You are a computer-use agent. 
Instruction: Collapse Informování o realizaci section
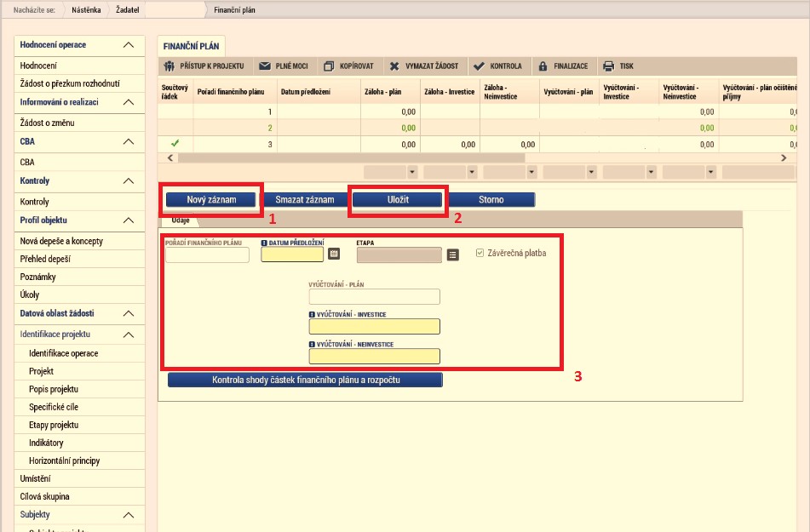tap(129, 102)
